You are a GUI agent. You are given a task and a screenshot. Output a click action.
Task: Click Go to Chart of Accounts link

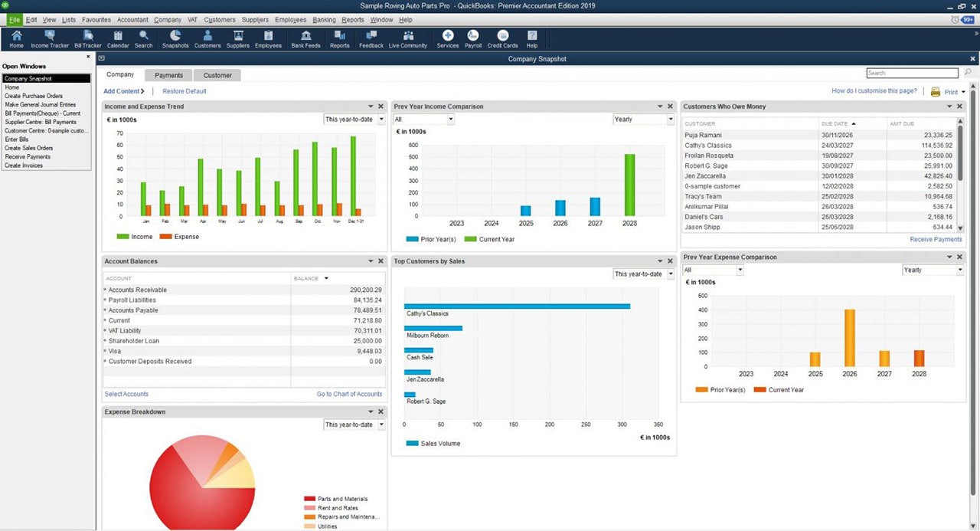(349, 394)
